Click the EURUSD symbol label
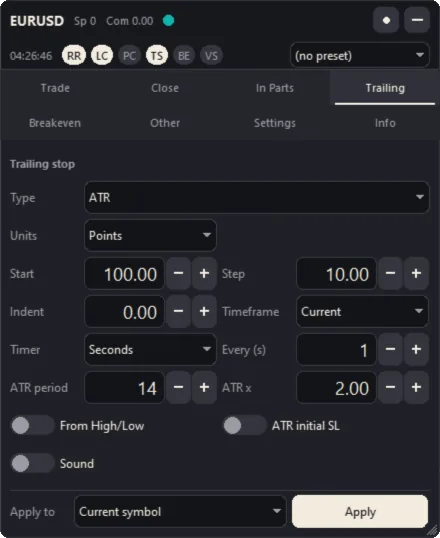Screen dimensions: 440x538 [x=37, y=21]
